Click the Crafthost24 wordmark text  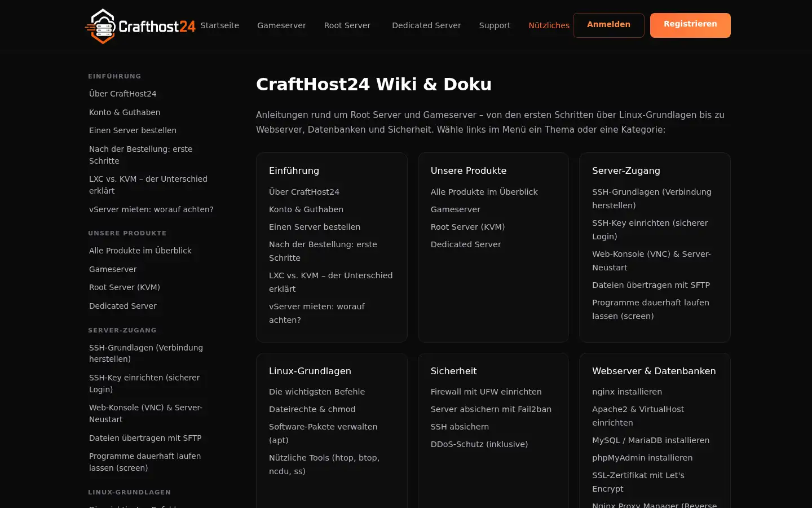pos(157,26)
